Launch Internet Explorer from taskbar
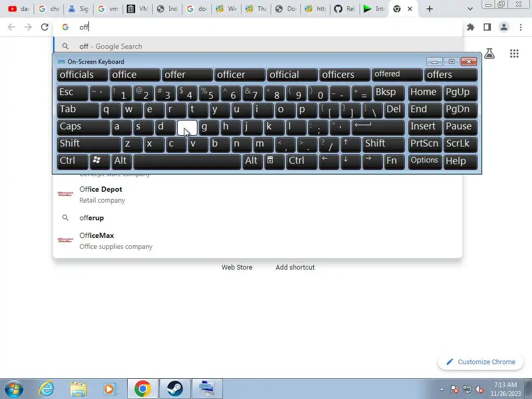532x399 pixels. [x=46, y=389]
